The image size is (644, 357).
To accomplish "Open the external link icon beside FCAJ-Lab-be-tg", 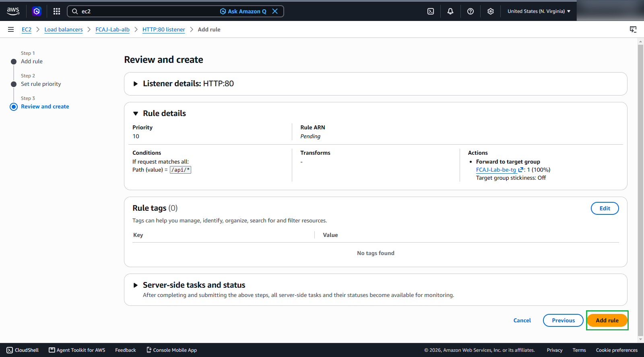I will click(x=521, y=170).
